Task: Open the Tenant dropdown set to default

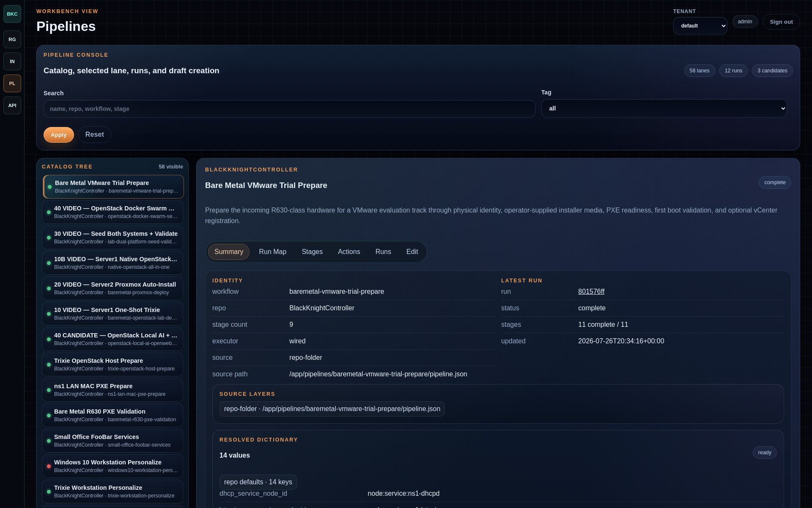Action: tap(700, 26)
